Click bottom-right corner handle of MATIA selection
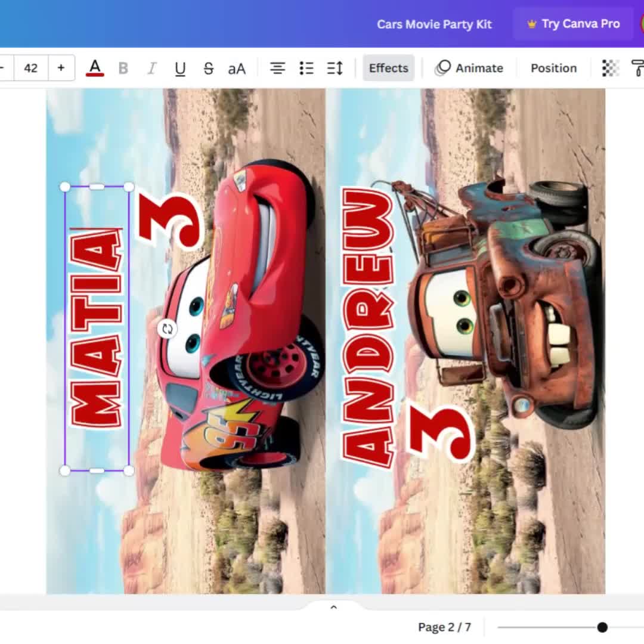This screenshot has width=644, height=644. pyautogui.click(x=129, y=470)
